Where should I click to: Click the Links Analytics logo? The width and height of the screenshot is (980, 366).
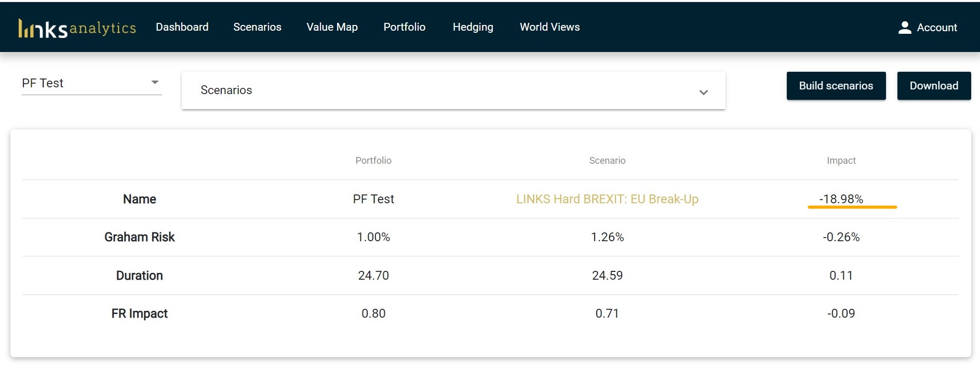tap(77, 28)
